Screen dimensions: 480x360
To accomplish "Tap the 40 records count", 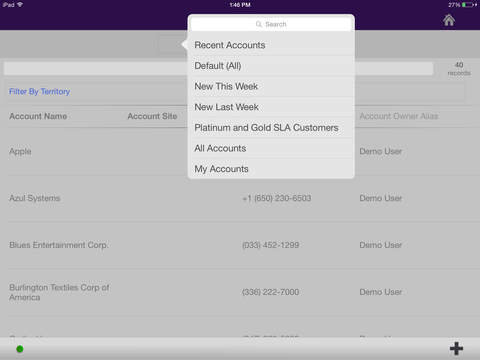I will pyautogui.click(x=459, y=69).
